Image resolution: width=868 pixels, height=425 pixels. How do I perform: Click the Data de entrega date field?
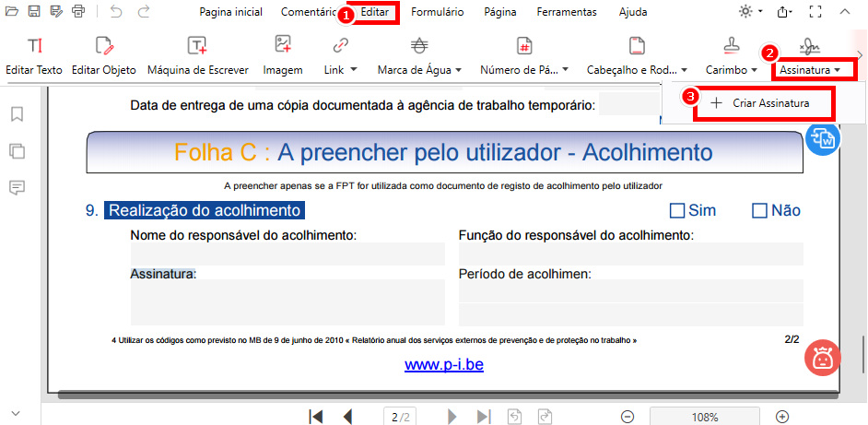click(630, 103)
